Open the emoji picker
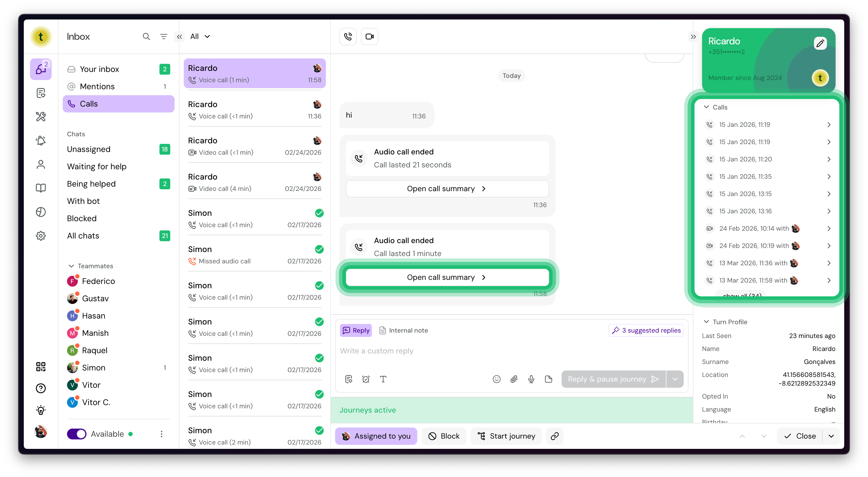This screenshot has width=868, height=477. tap(496, 379)
